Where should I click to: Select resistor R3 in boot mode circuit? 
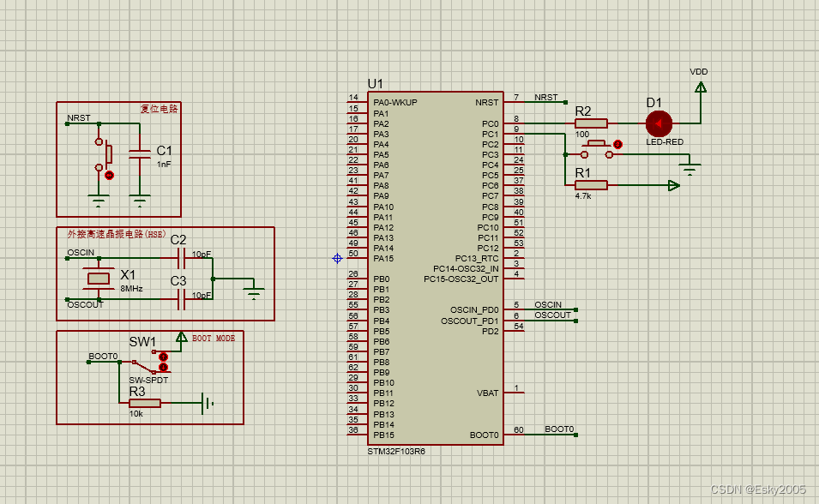click(x=145, y=403)
